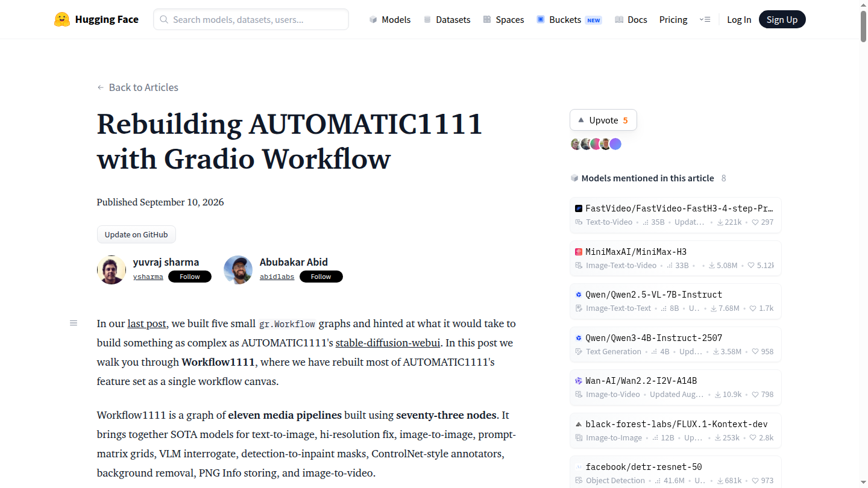The image size is (868, 488).
Task: Click the Image-to-Video task icon
Action: pos(579,395)
